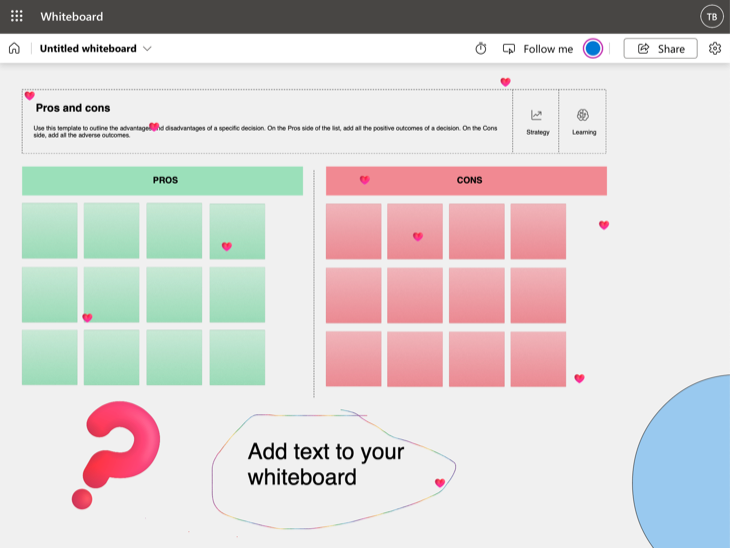Go to Home via house icon
The height and width of the screenshot is (548, 730).
(x=14, y=48)
